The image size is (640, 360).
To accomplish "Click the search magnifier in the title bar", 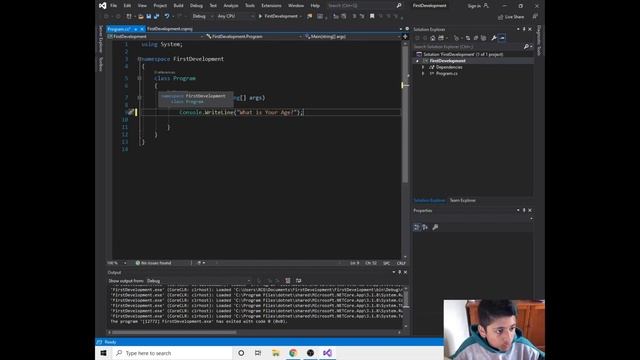I will 399,5.
